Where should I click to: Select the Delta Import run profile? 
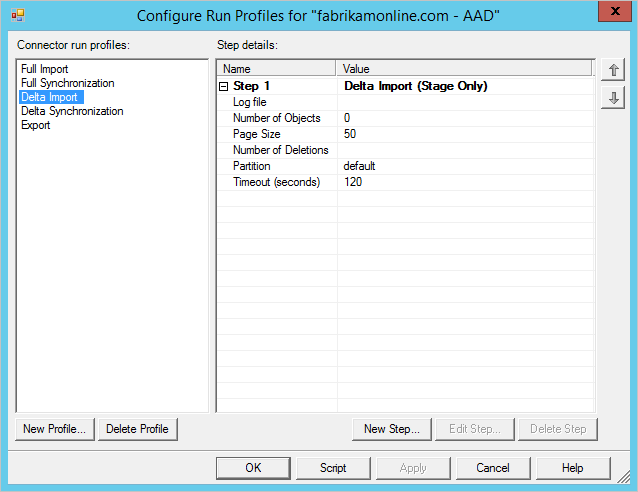pos(51,97)
